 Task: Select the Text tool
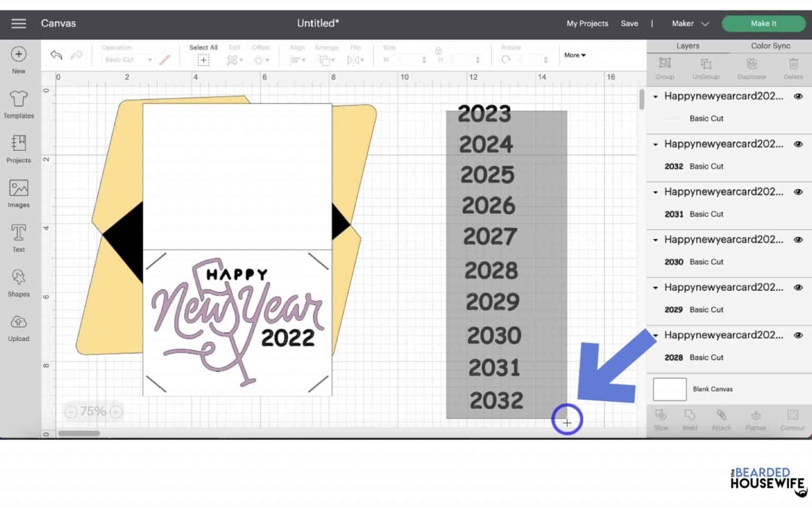(19, 237)
